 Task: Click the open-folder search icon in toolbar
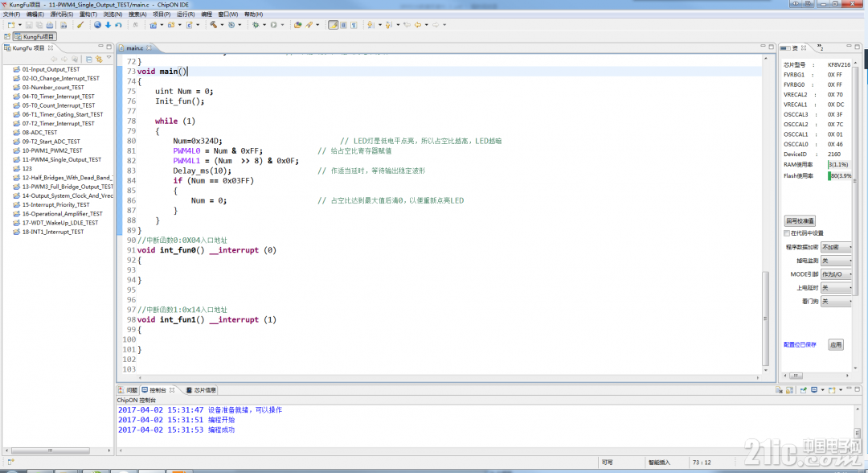[298, 25]
